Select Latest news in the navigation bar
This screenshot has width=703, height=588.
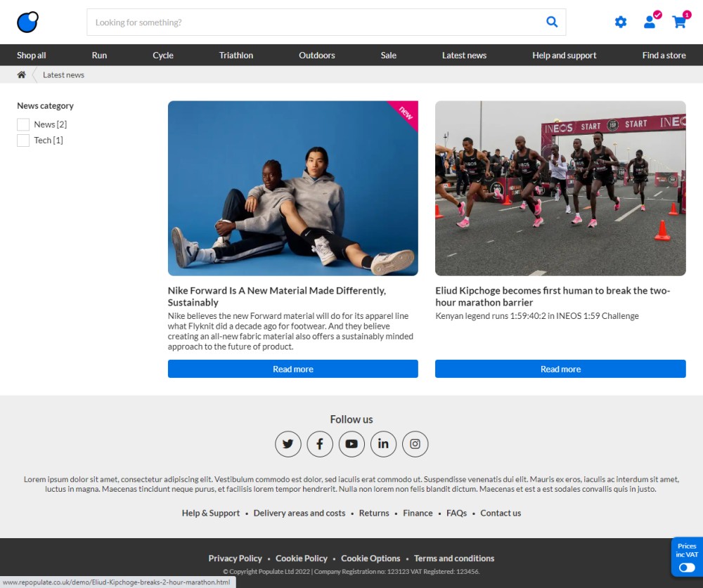coord(464,55)
